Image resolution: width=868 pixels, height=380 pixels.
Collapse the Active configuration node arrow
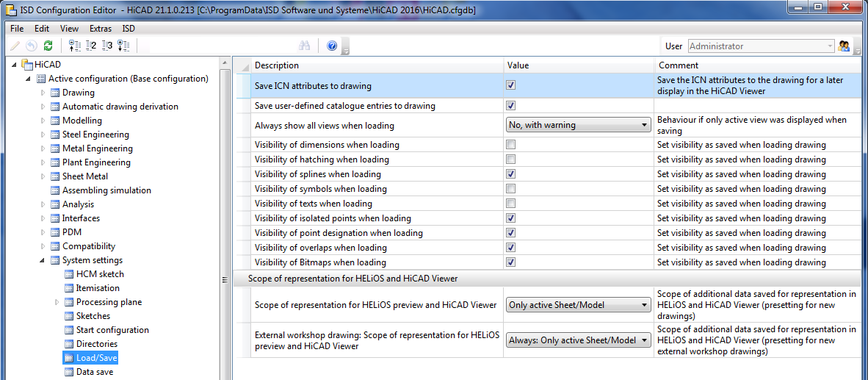pos(29,79)
